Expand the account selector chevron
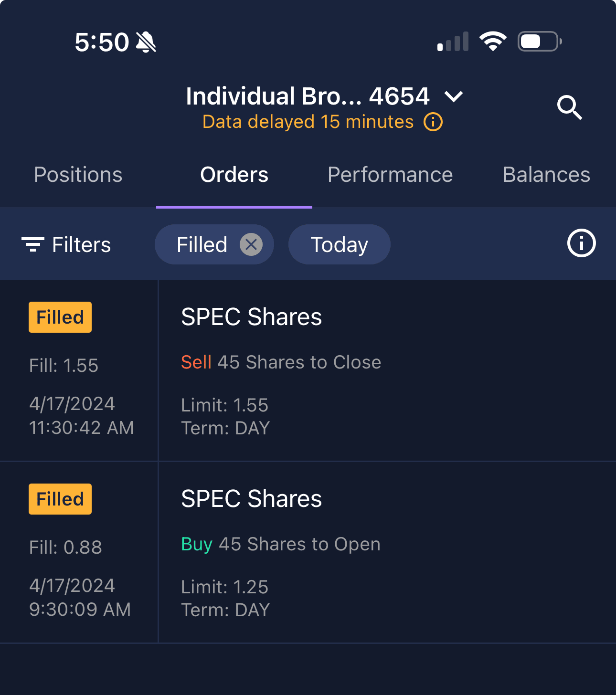 [454, 97]
